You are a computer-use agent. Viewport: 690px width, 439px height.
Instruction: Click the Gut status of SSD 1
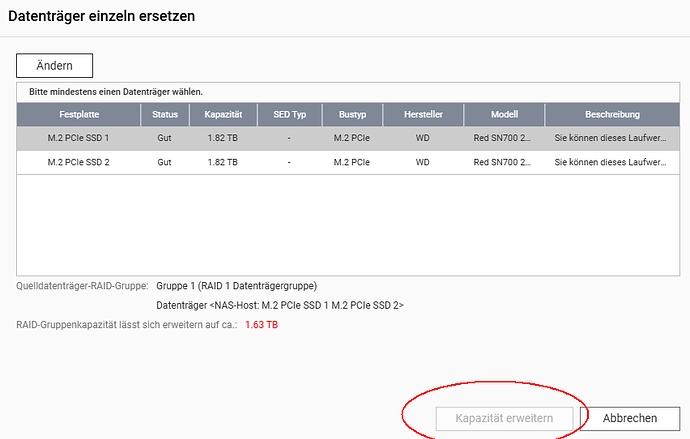[x=165, y=137]
